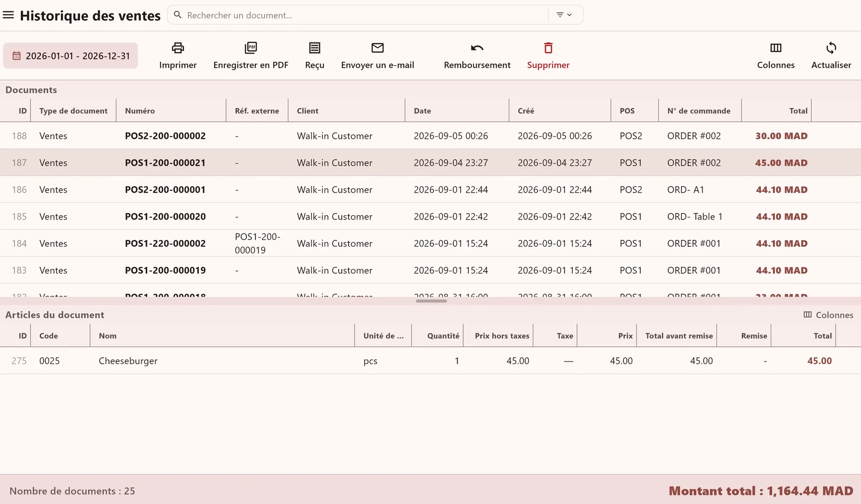The width and height of the screenshot is (861, 504).
Task: Open the top Colonnes columns icon
Action: coord(776,48)
